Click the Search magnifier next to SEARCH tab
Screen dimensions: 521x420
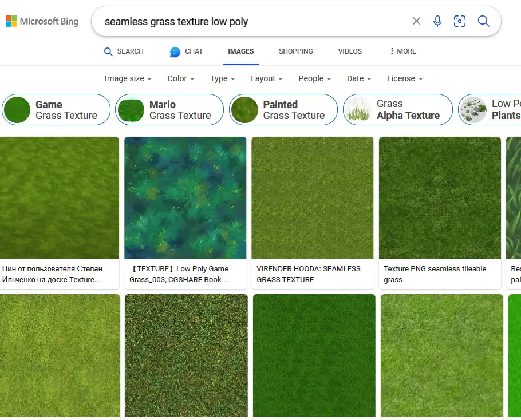click(108, 51)
